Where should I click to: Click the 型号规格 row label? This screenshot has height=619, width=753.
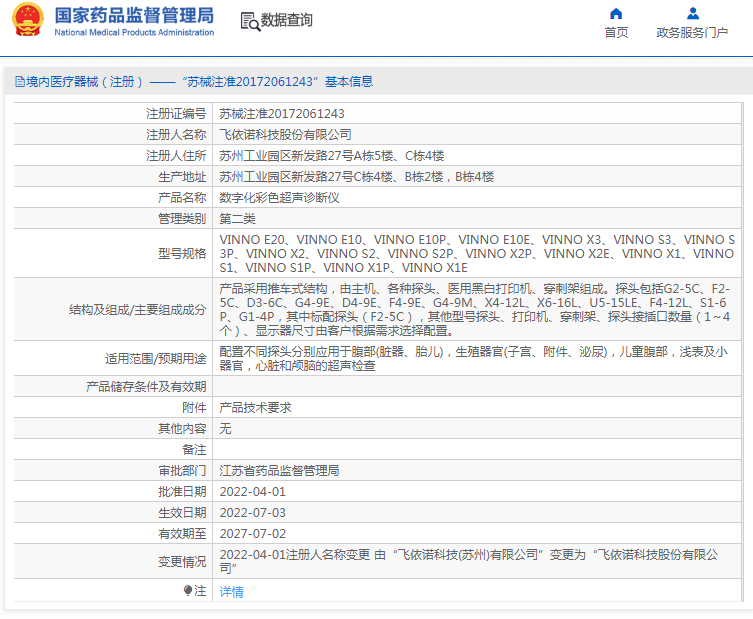pyautogui.click(x=182, y=254)
